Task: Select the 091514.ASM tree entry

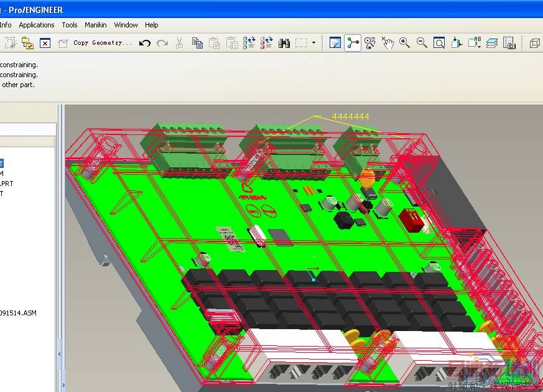Action: click(x=18, y=313)
